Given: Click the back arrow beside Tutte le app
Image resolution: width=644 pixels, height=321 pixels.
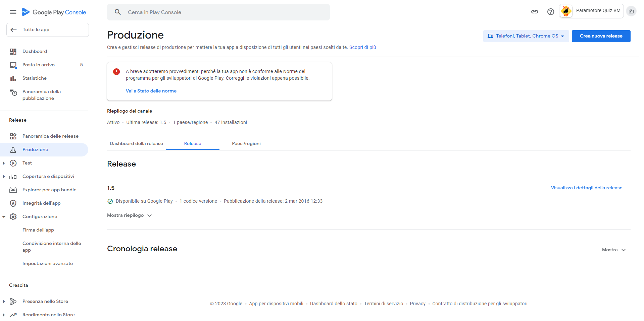Looking at the screenshot, I should click(x=14, y=30).
